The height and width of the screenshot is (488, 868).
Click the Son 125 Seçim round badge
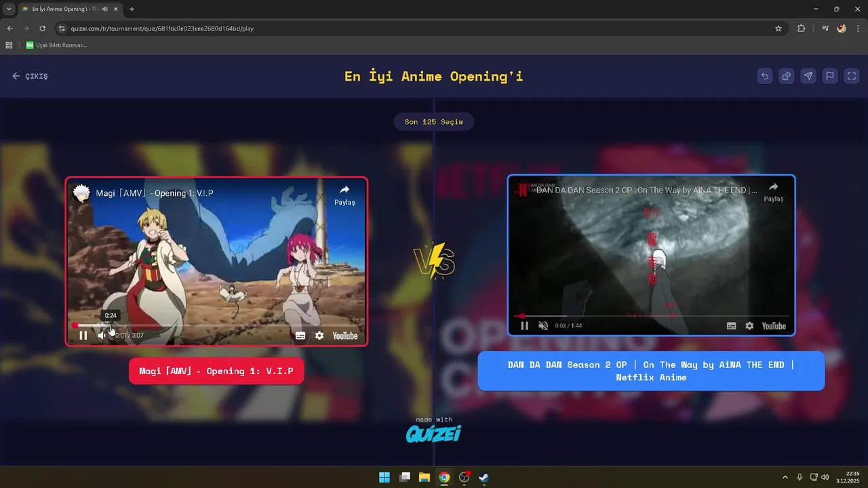click(x=434, y=122)
